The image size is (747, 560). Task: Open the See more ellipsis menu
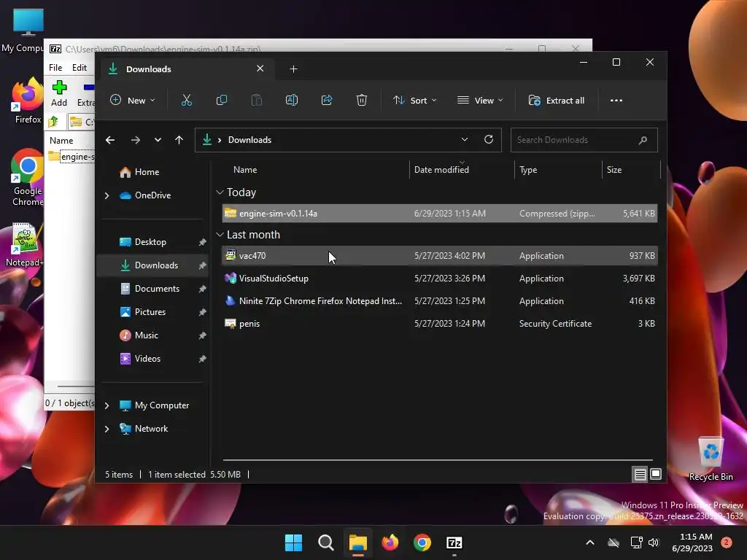(x=616, y=101)
